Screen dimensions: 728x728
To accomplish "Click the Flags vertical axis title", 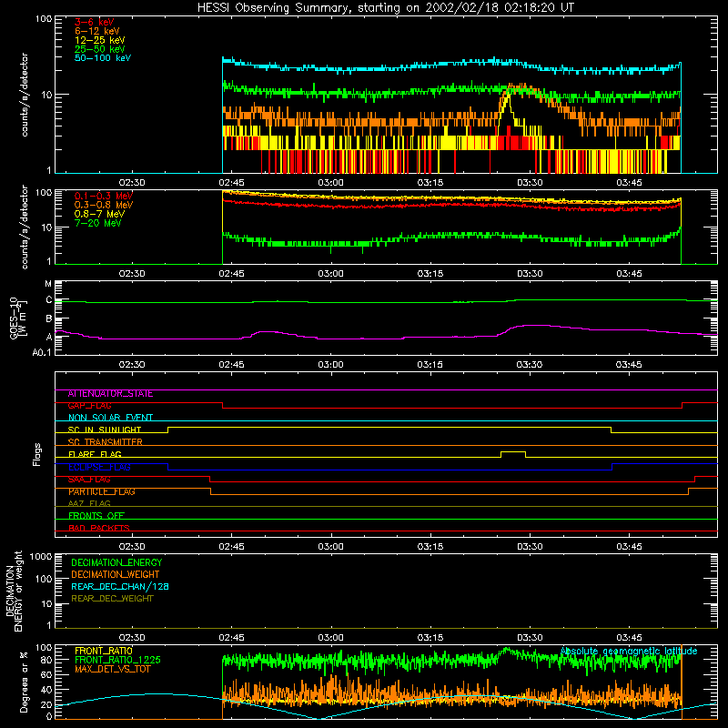I will pyautogui.click(x=37, y=454).
